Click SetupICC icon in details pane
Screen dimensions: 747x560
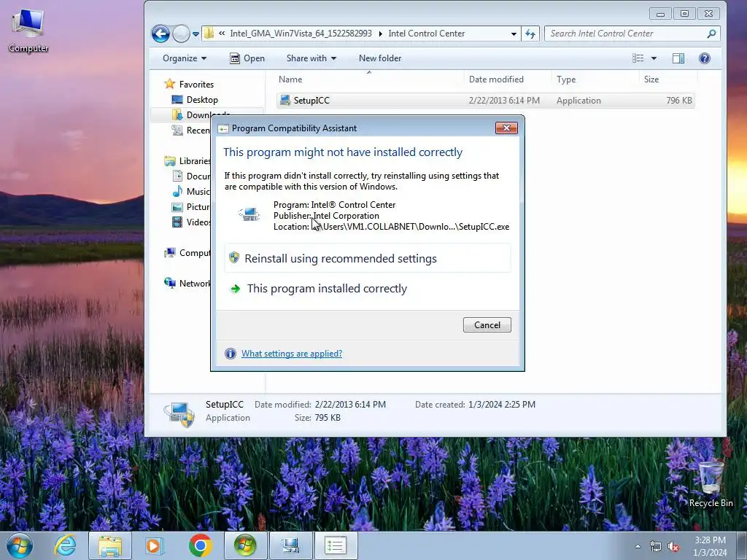pyautogui.click(x=179, y=413)
